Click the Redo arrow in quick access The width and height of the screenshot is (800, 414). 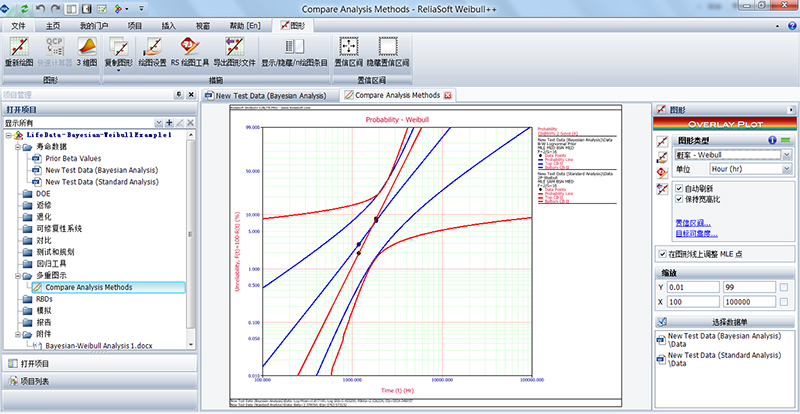click(56, 8)
